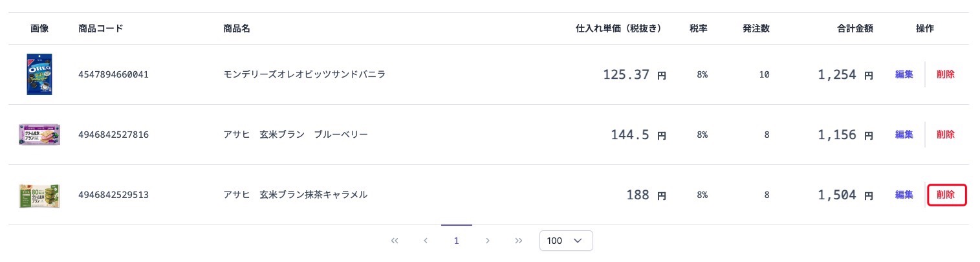Edit the 玄米ブラン ブルーベリー row
This screenshot has height=262, width=980.
(904, 135)
